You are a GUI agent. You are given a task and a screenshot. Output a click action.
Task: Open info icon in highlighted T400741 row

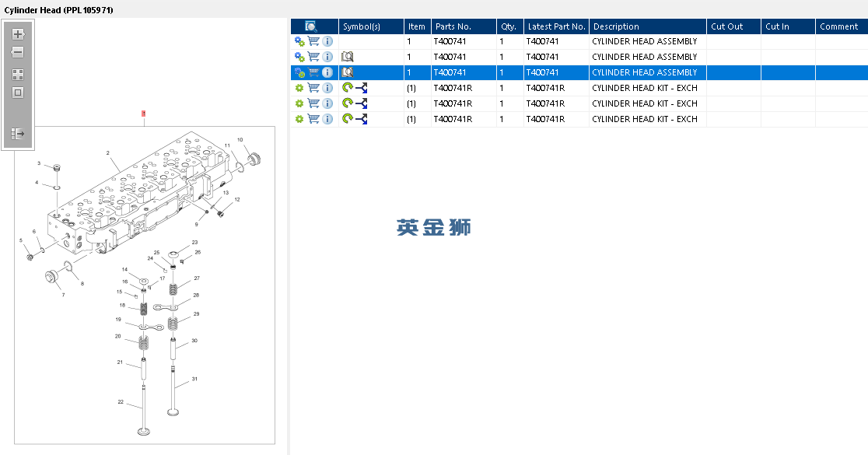point(327,72)
